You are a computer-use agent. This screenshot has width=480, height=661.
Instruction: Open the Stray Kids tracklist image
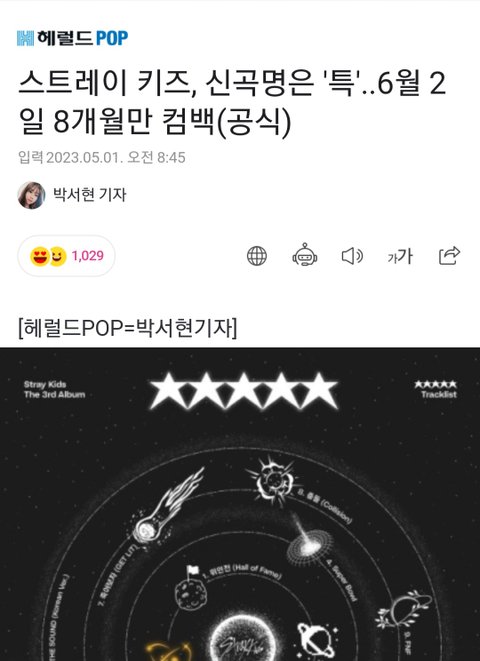point(240,504)
